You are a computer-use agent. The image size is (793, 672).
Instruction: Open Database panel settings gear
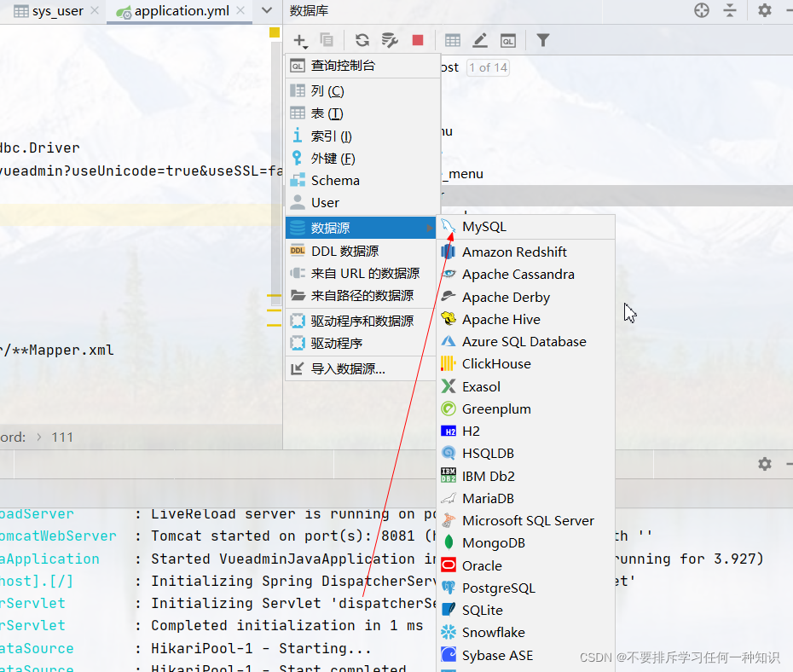(x=765, y=10)
